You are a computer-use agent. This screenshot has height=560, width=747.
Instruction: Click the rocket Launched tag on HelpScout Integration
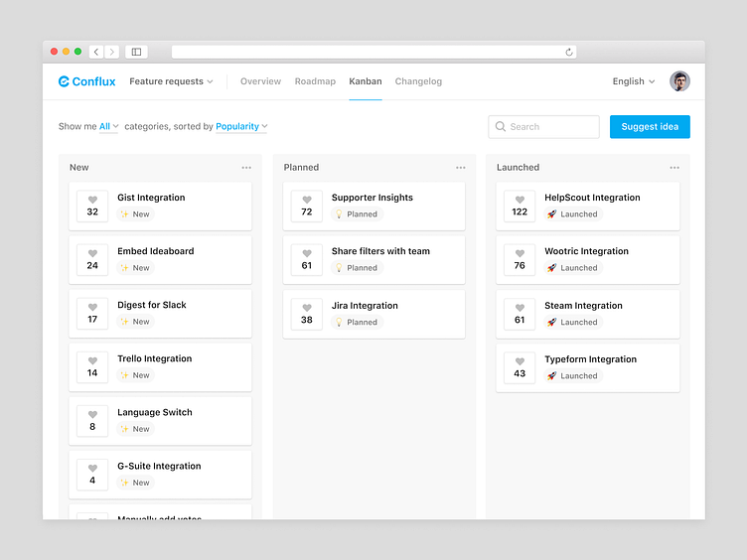[573, 214]
